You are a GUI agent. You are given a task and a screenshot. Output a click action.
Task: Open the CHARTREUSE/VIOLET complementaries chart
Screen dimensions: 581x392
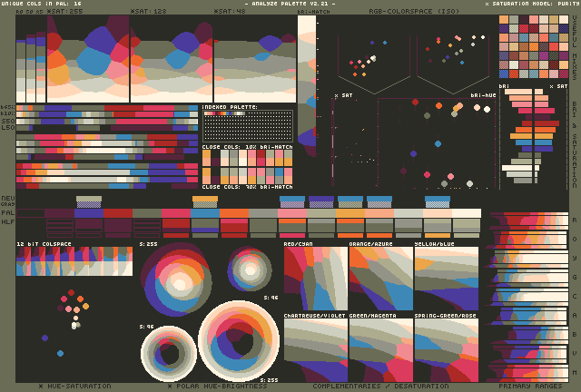[x=316, y=350]
